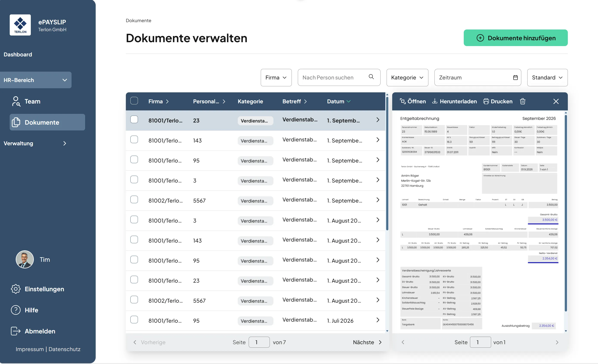
Task: Click Herunterladen download icon
Action: pyautogui.click(x=434, y=101)
